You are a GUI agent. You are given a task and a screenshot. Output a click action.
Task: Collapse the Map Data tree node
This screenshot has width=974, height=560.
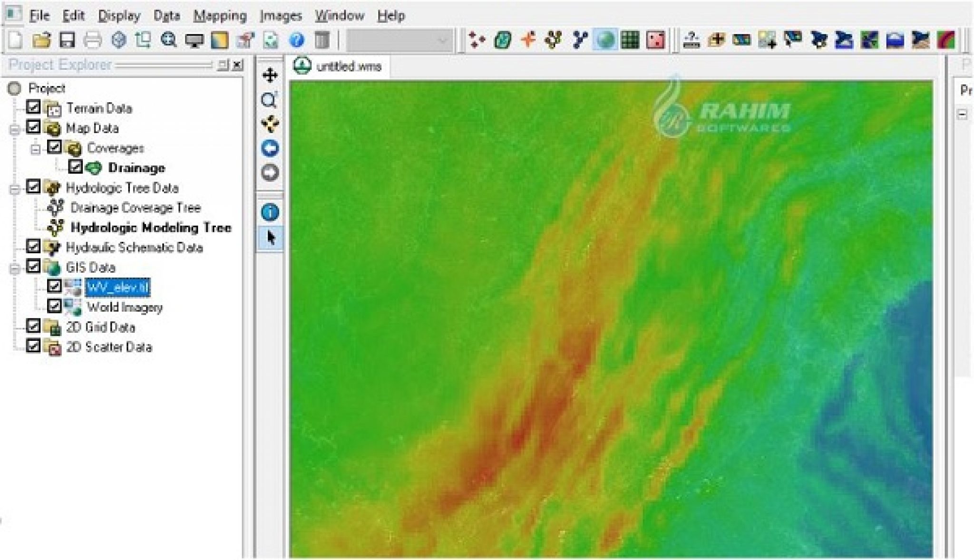point(14,128)
